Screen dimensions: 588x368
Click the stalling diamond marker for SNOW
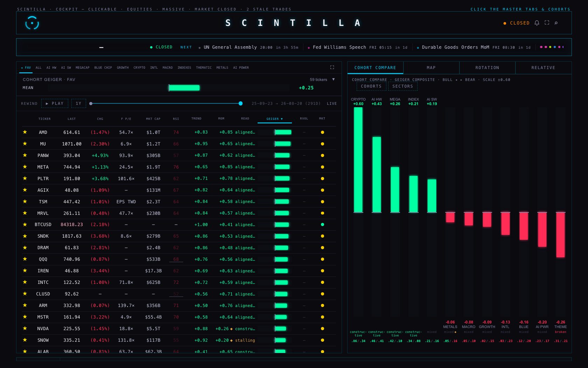(231, 340)
